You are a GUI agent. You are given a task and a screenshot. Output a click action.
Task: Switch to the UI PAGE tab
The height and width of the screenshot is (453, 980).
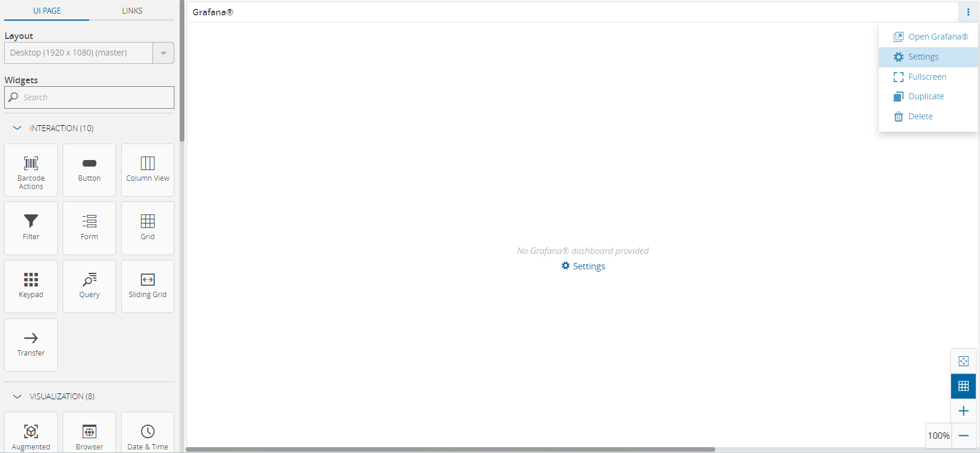point(47,11)
